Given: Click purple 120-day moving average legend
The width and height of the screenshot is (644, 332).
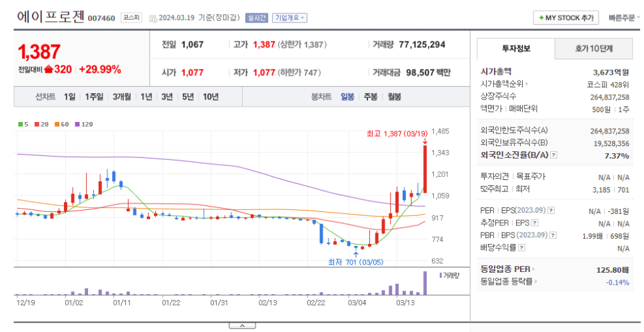Looking at the screenshot, I should pos(84,124).
